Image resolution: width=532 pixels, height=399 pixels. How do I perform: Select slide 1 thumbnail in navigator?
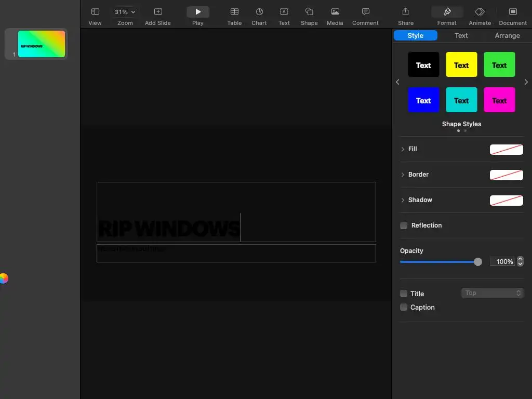pyautogui.click(x=42, y=44)
